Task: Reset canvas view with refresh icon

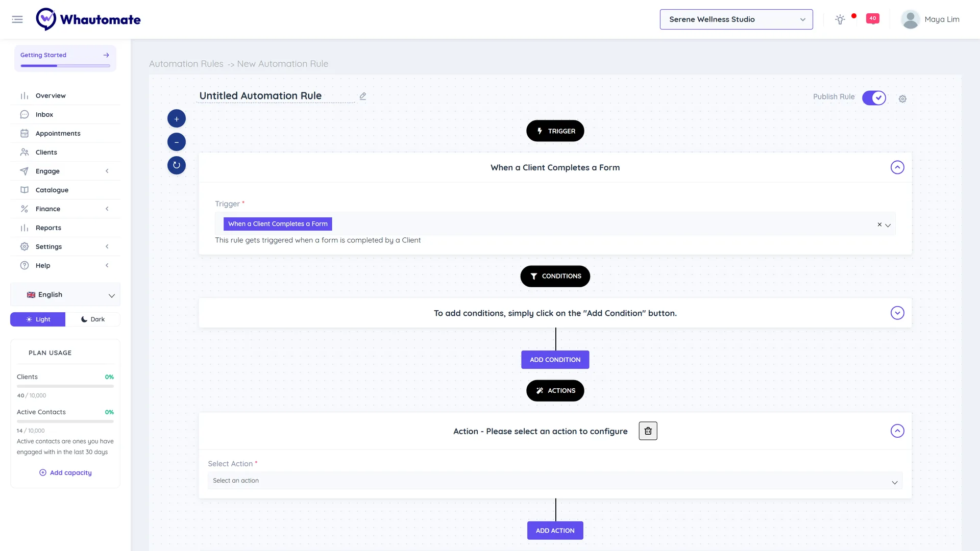Action: click(x=177, y=165)
